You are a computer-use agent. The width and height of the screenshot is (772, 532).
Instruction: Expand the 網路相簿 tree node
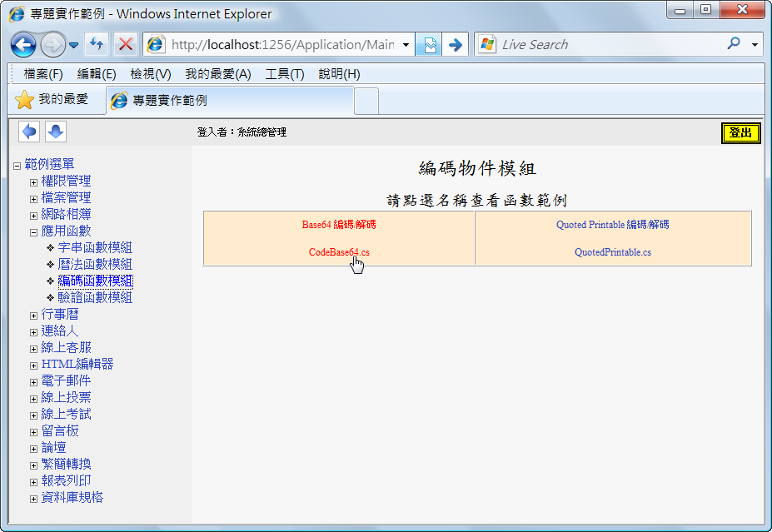pos(33,216)
